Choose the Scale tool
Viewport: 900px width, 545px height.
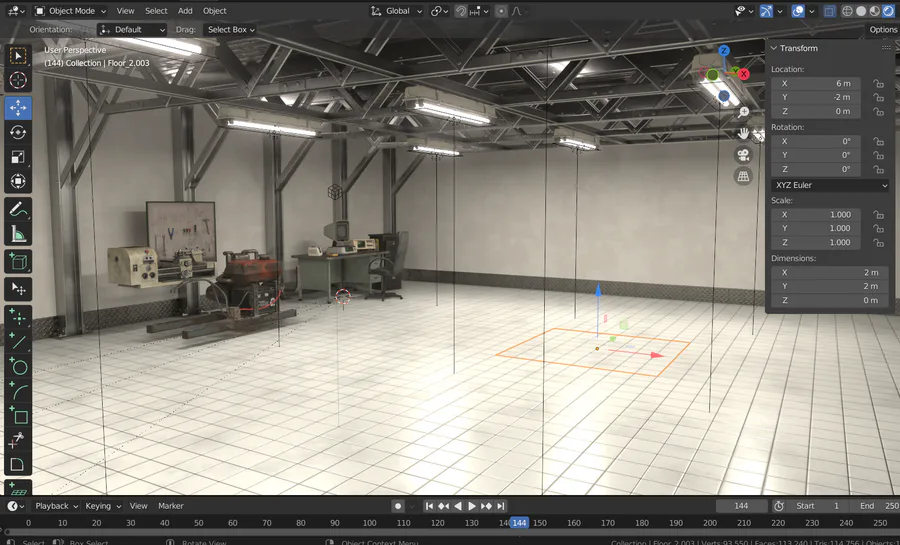pos(18,157)
